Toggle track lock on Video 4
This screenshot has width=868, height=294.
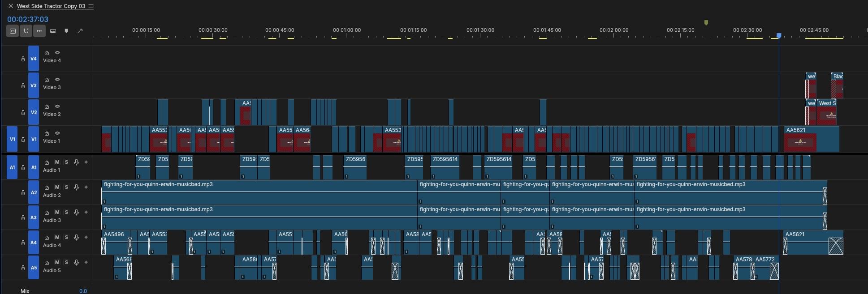point(23,59)
